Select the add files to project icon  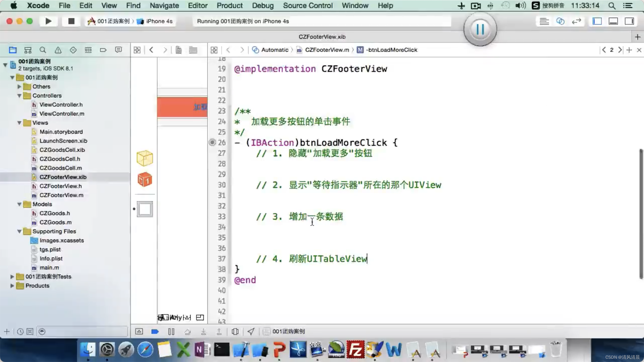point(7,332)
